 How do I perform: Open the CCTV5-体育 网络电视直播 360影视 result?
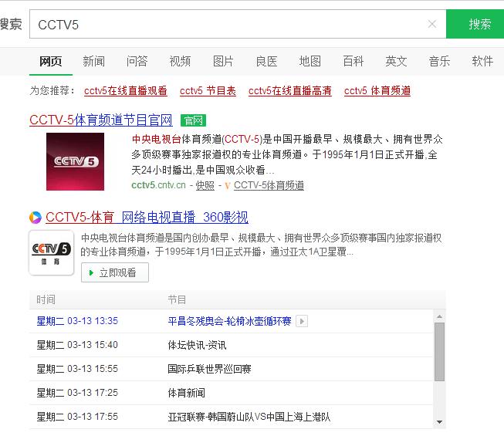click(147, 217)
